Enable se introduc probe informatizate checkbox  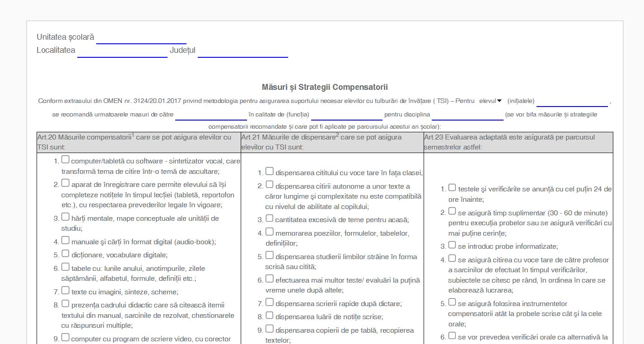coord(452,244)
